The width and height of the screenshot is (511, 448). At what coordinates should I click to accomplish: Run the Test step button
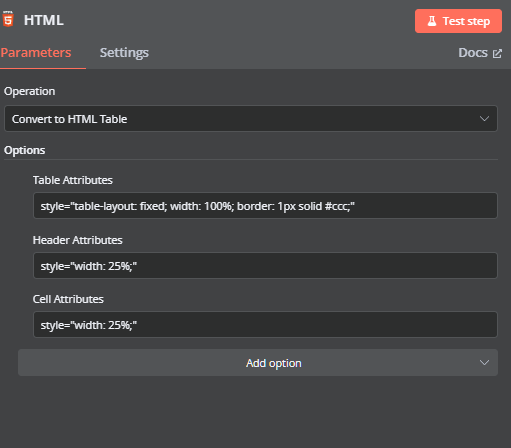coord(458,21)
